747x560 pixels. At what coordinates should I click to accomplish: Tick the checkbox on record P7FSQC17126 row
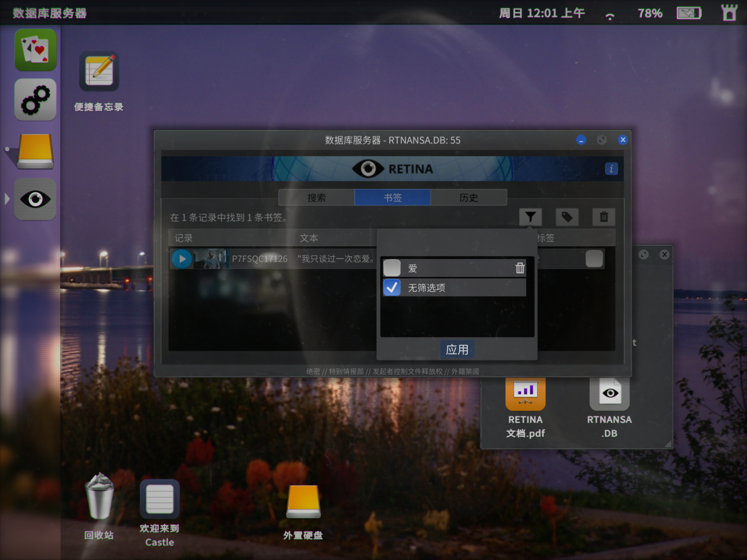(594, 259)
